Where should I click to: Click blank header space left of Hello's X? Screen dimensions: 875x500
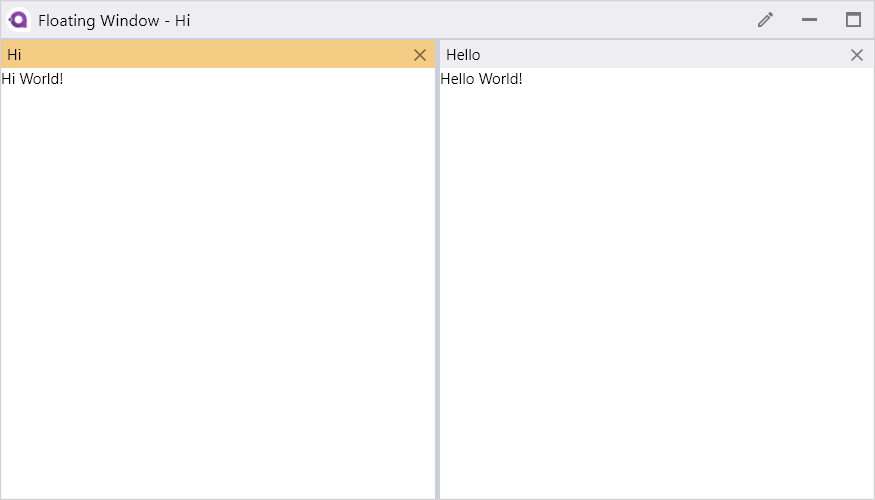(664, 55)
